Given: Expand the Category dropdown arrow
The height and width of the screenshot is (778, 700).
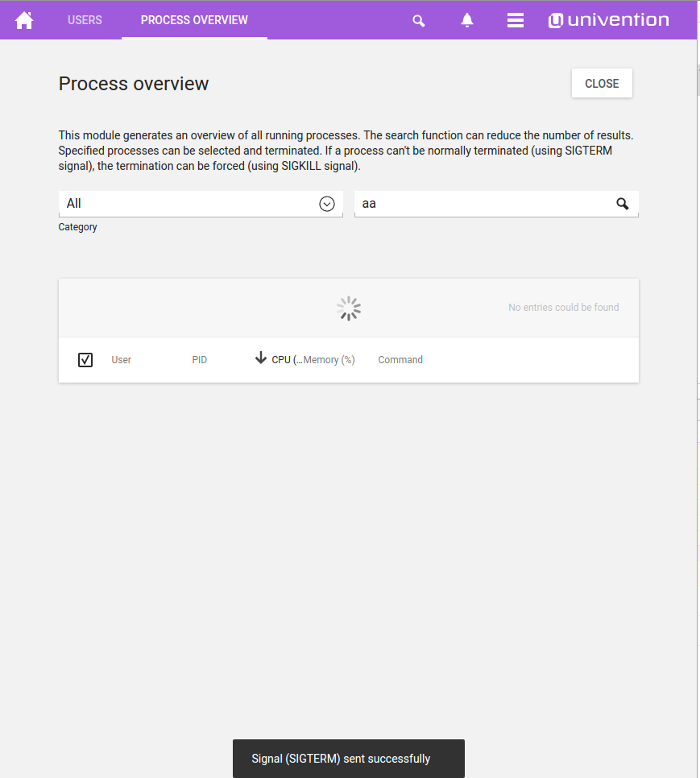Looking at the screenshot, I should pos(326,204).
